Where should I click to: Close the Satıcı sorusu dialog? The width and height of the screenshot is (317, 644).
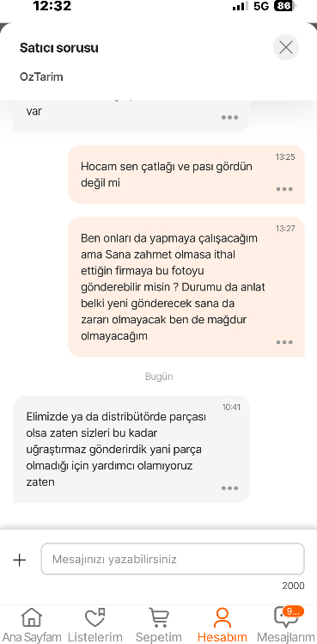click(286, 47)
